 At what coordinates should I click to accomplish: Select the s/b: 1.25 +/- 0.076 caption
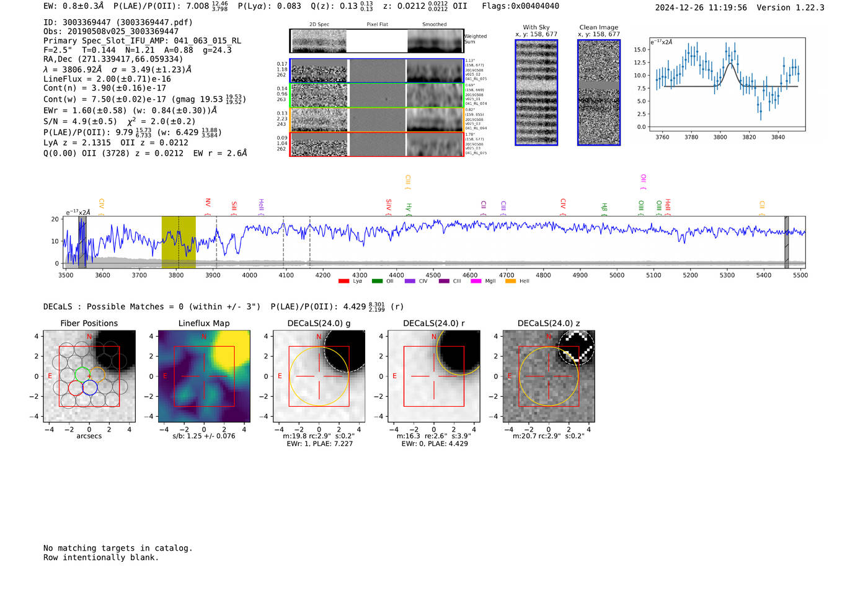coord(204,436)
